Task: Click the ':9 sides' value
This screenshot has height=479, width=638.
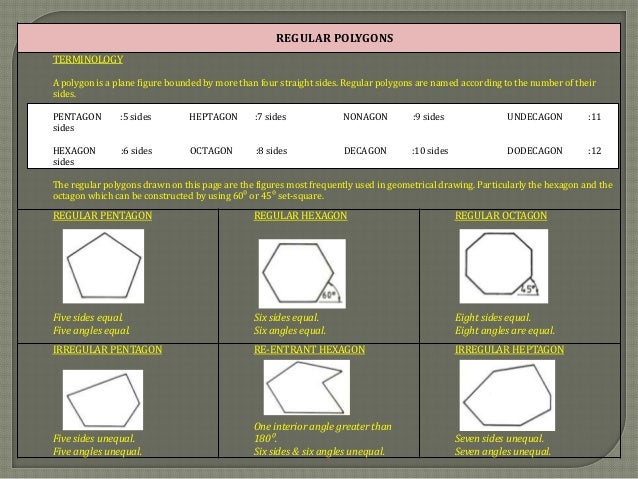Action: (x=428, y=117)
